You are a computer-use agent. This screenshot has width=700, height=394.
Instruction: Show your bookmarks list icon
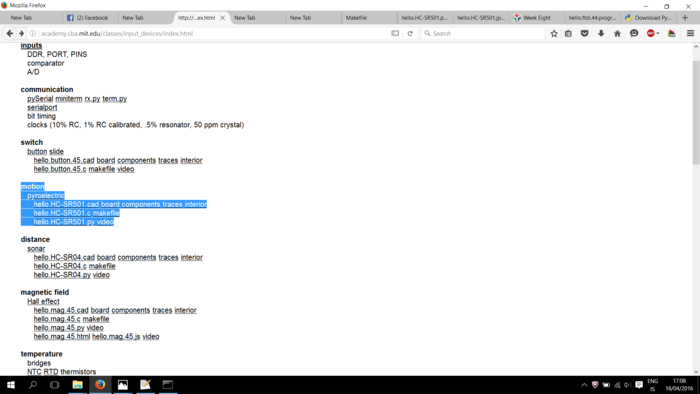568,33
